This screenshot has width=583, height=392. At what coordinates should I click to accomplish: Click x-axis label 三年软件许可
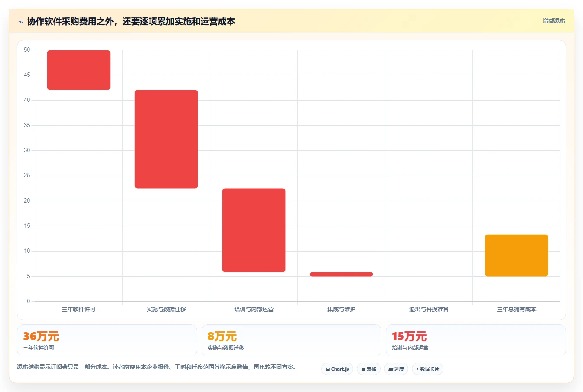pyautogui.click(x=78, y=309)
